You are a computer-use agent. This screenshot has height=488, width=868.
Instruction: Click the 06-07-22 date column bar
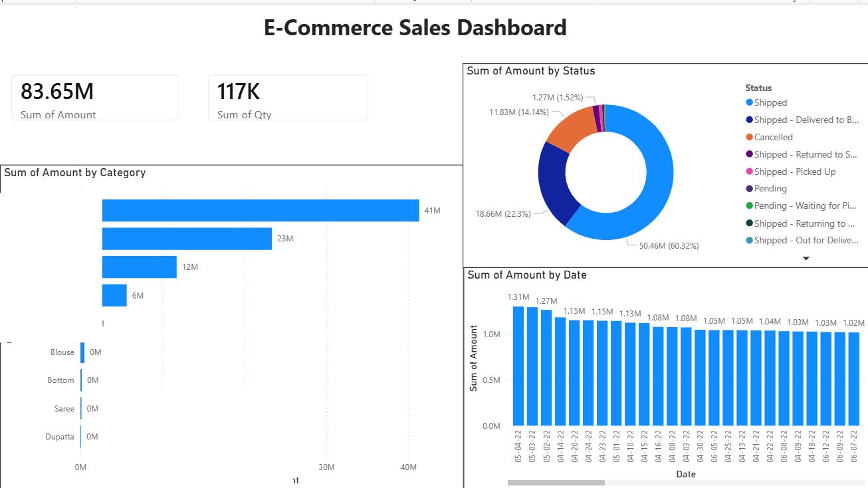854,379
